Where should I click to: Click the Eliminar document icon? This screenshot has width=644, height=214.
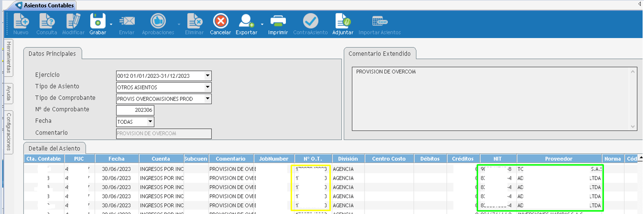pyautogui.click(x=194, y=21)
